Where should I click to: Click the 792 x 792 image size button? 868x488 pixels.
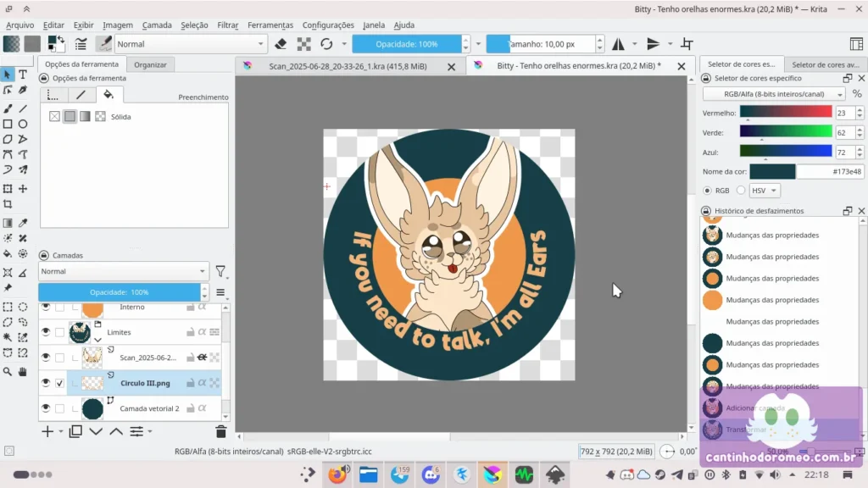tap(616, 452)
